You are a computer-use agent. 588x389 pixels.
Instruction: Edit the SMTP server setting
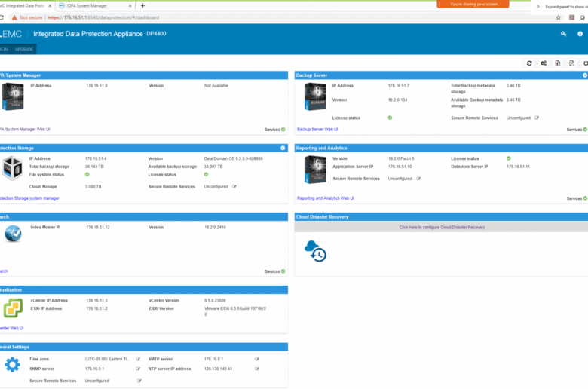pyautogui.click(x=257, y=359)
